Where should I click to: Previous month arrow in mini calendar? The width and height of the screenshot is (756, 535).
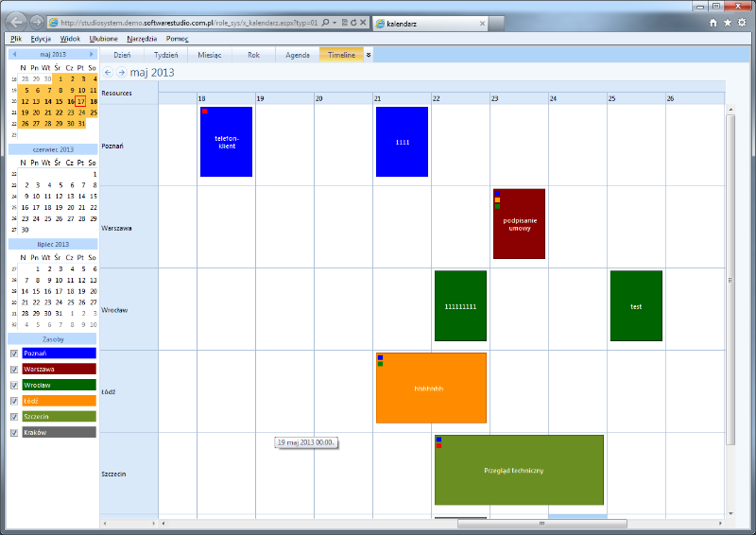point(14,54)
